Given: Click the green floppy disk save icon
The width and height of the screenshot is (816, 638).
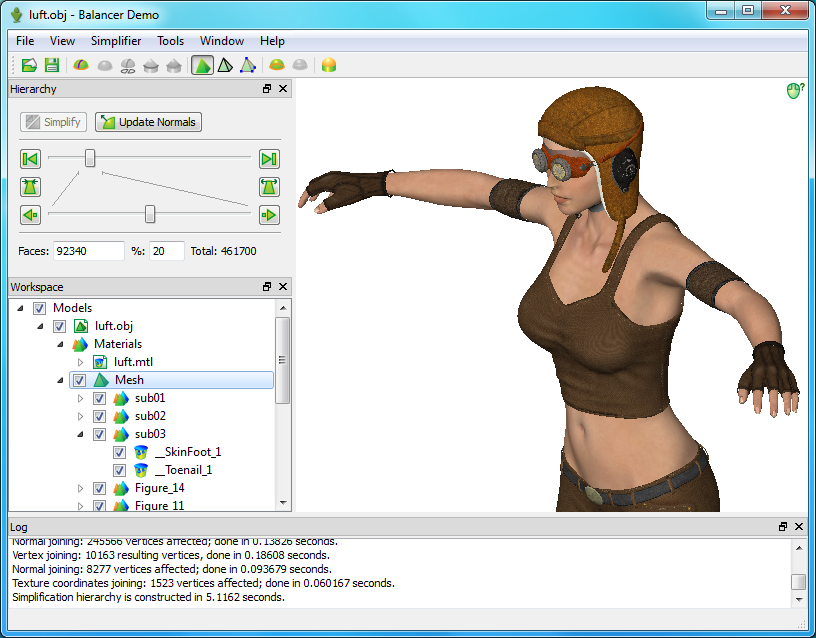Looking at the screenshot, I should click(51, 66).
